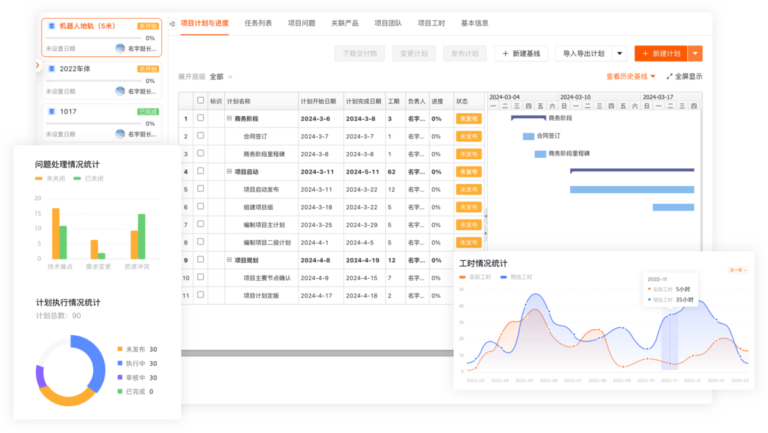Collapse the 商务阶段 plan group
Viewport: 768px width, 433px height.
click(x=229, y=118)
